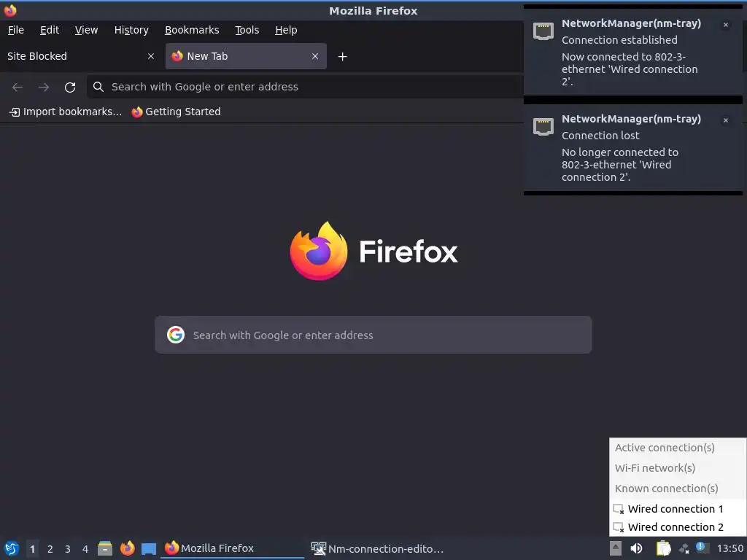Screen dimensions: 747x560
Task: Open the Bookmarks menu
Action: coord(192,30)
